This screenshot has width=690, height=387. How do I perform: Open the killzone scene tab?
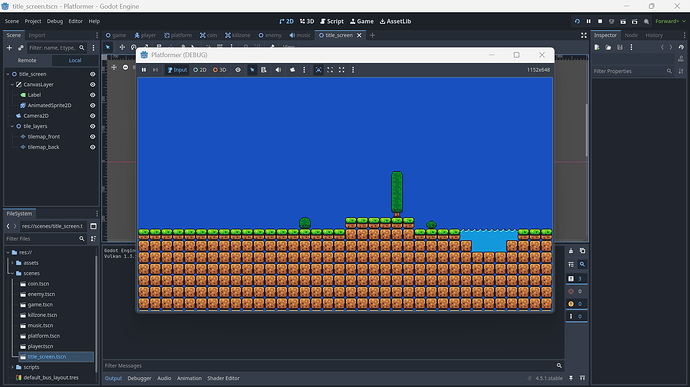click(237, 35)
